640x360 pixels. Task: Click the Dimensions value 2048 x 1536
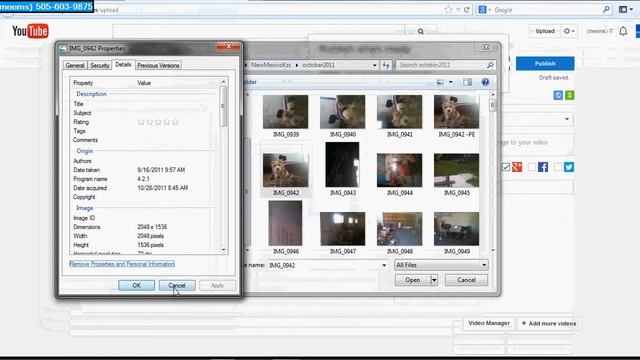coord(152,227)
